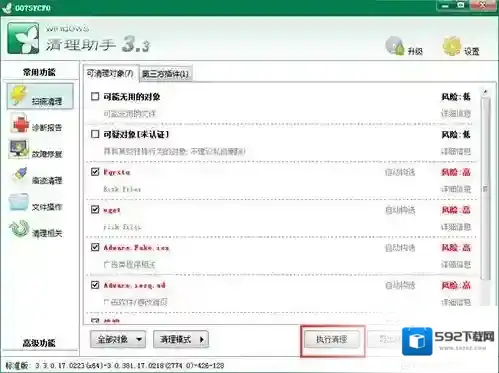The width and height of the screenshot is (499, 373).
Task: Click the 广告类程序 description under Adware.Fake.ien
Action: click(129, 265)
